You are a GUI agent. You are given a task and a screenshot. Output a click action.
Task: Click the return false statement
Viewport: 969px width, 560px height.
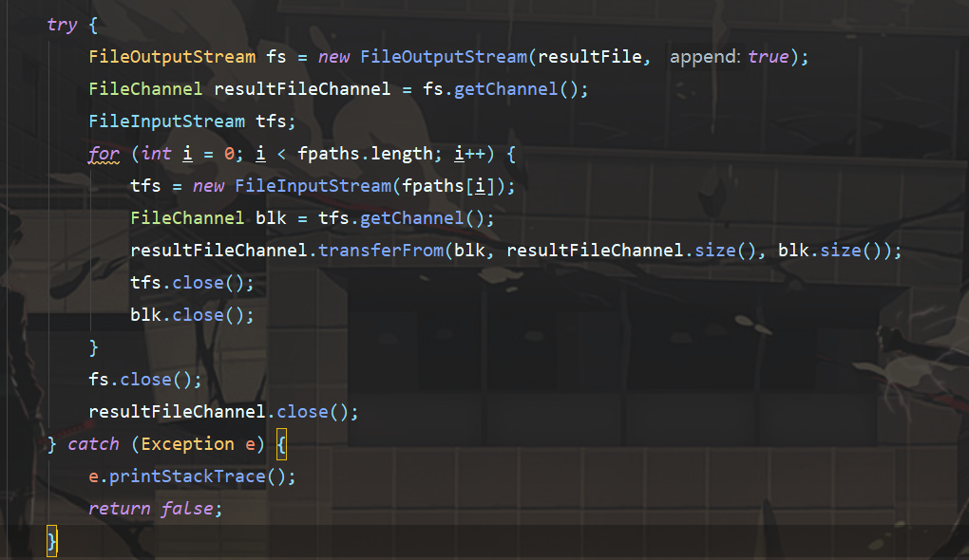pyautogui.click(x=155, y=509)
